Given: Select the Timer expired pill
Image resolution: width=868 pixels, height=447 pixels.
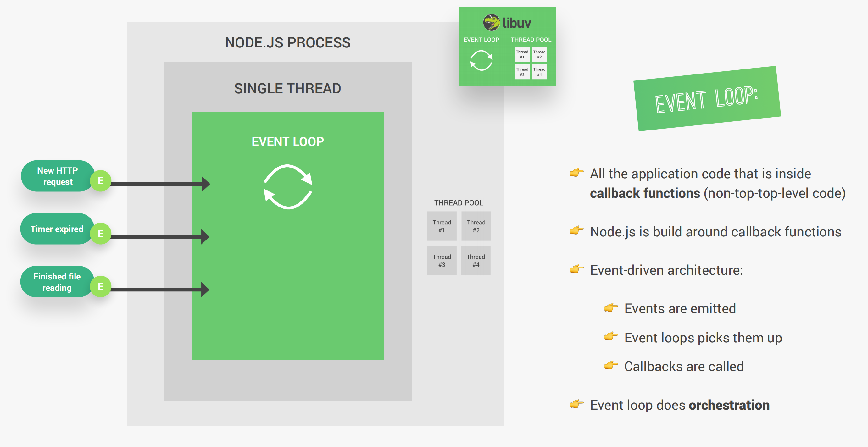Looking at the screenshot, I should pyautogui.click(x=57, y=229).
